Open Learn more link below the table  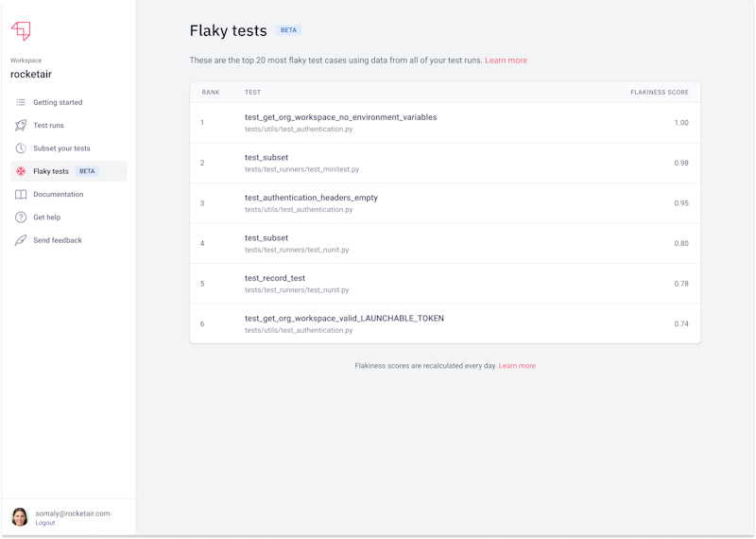(517, 366)
